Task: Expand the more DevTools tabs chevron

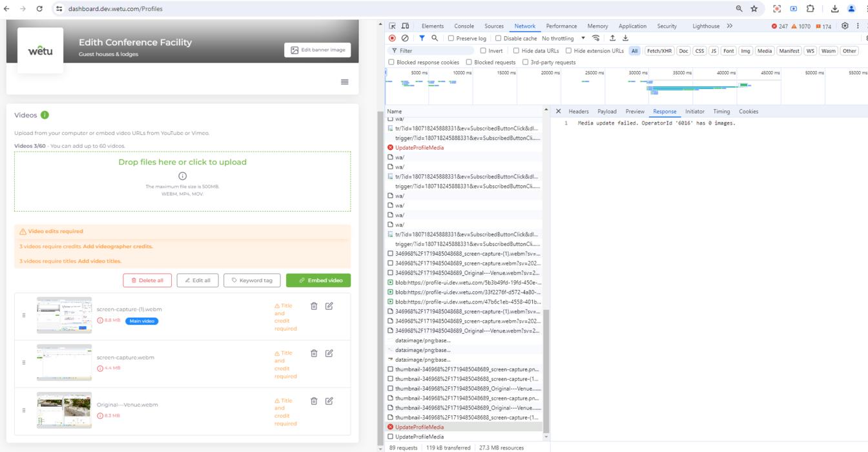Action: 729,26
